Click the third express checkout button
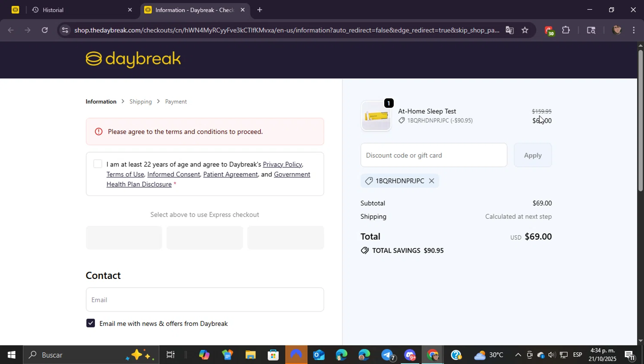Viewport: 644px width, 364px height. click(x=286, y=238)
